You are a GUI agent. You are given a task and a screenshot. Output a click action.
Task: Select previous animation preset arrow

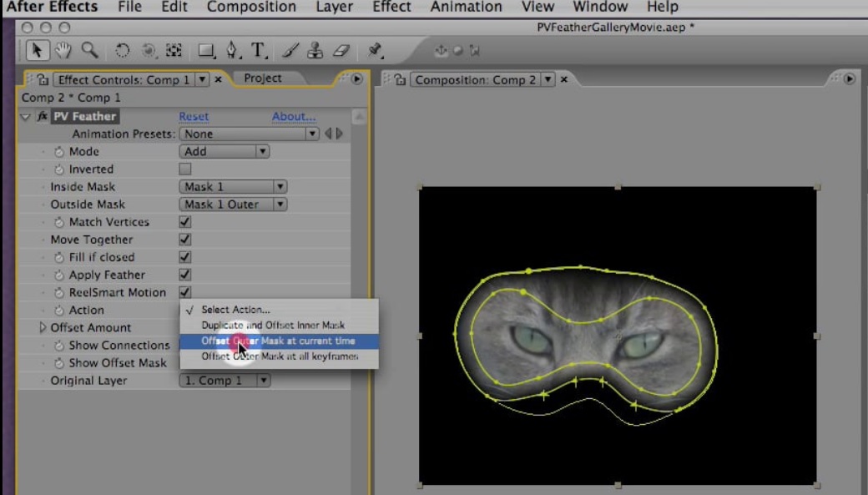(328, 134)
